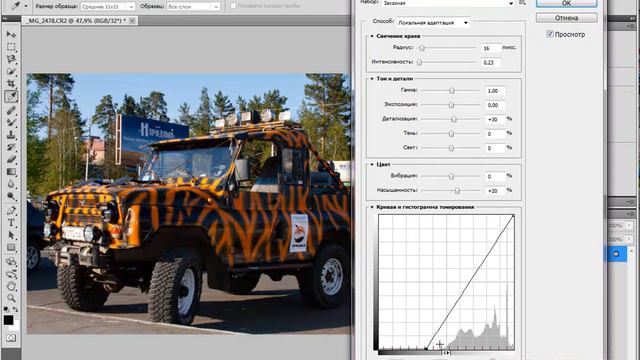Screen dimensions: 640x360
Task: Select the 3D Object Rotate tool
Action: pyautogui.click(x=11, y=261)
